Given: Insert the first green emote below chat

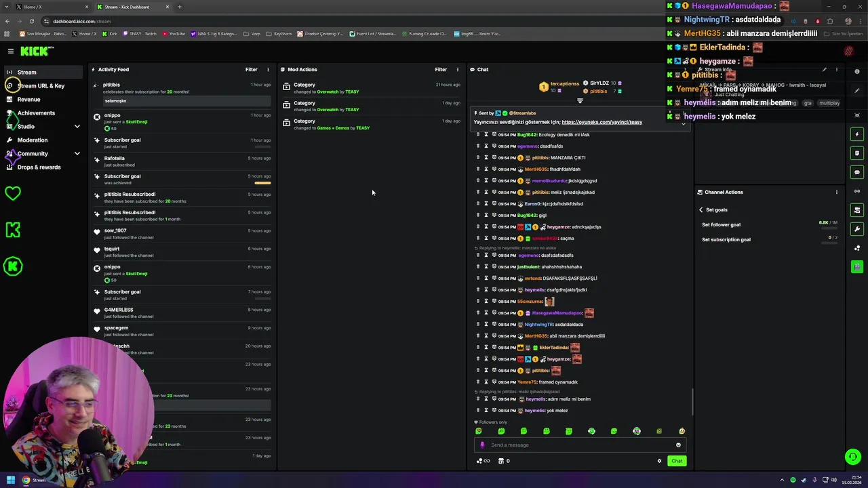Looking at the screenshot, I should click(x=479, y=431).
